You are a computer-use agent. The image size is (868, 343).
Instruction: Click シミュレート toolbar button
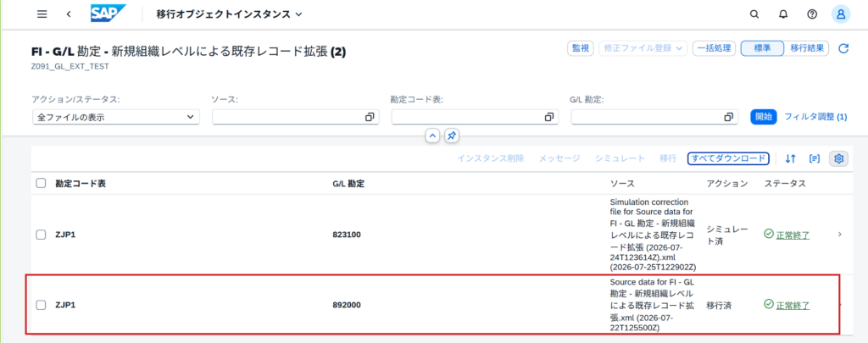(x=620, y=158)
